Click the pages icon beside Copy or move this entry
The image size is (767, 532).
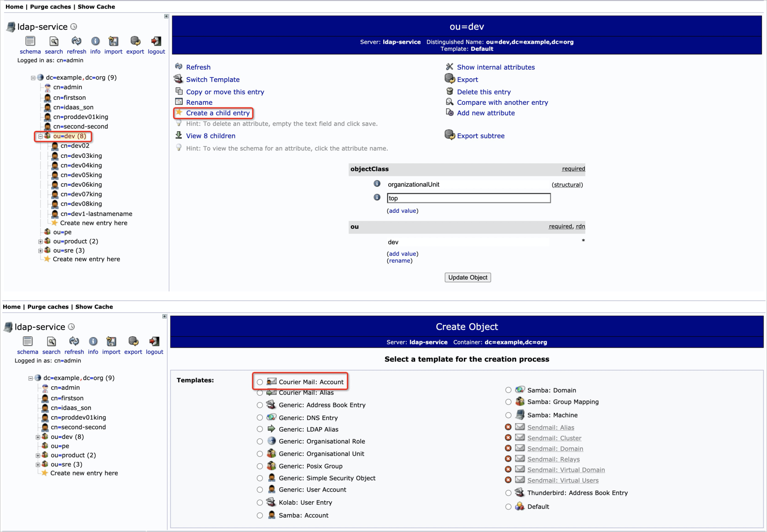pyautogui.click(x=179, y=91)
